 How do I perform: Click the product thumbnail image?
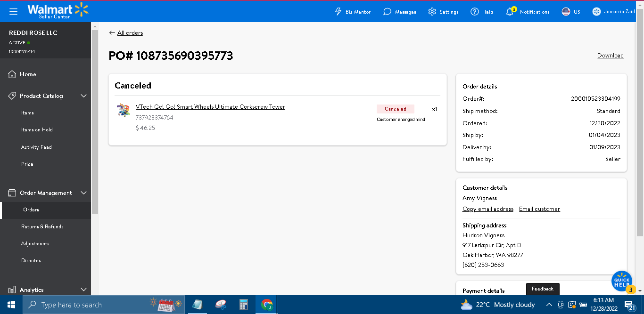[124, 110]
